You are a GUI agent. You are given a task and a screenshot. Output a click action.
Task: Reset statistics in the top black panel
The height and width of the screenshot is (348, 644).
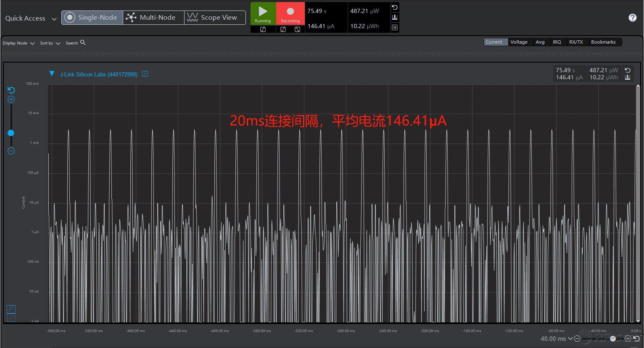395,8
